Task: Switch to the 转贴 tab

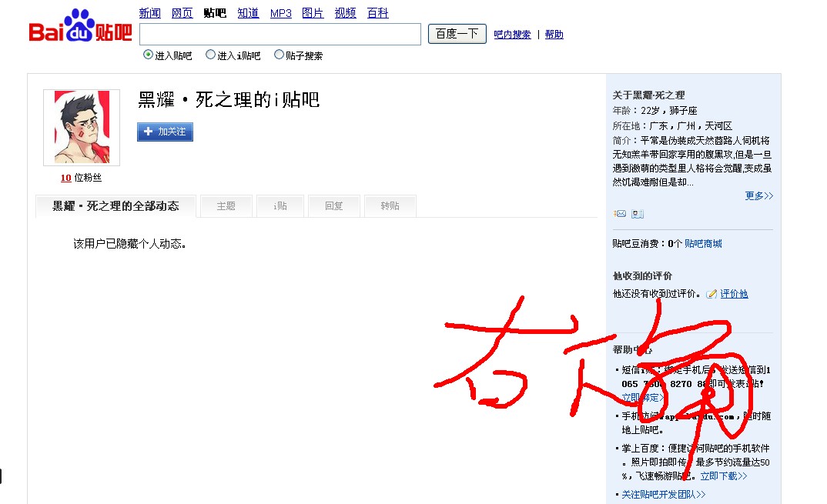Action: coord(390,206)
